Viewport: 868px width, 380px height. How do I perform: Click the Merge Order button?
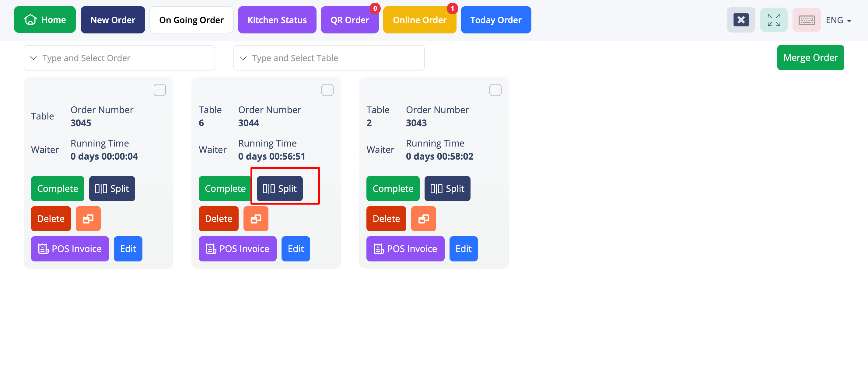tap(810, 57)
